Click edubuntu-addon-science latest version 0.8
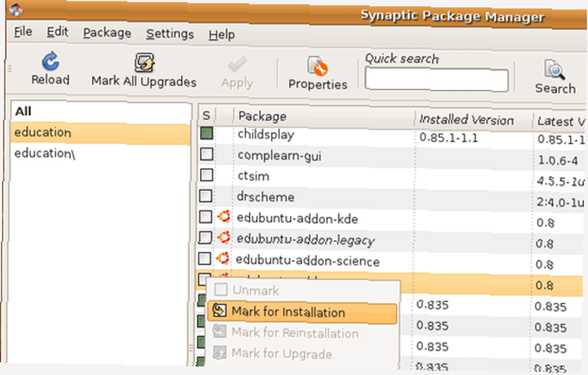Viewport: 588px width, 375px height. 544,265
